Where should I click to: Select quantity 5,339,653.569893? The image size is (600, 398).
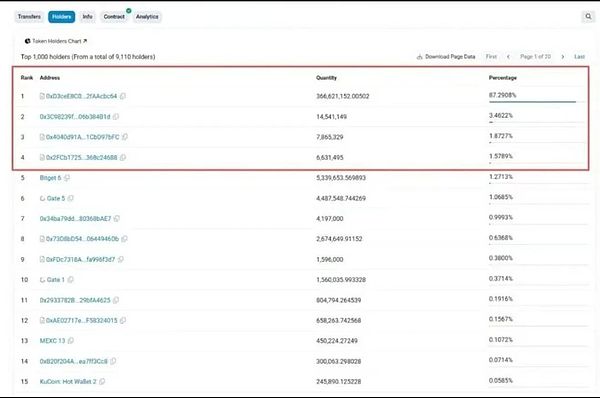tap(341, 178)
